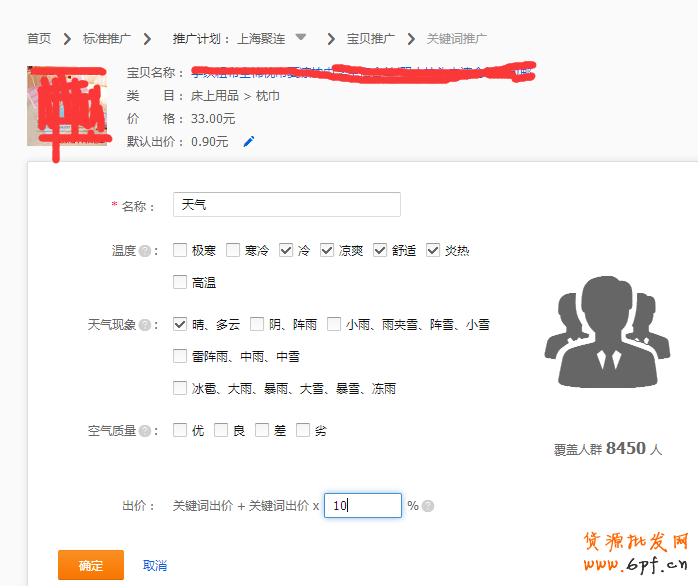The image size is (698, 586).
Task: Toggle the 极寒 temperature checkbox
Action: click(180, 250)
